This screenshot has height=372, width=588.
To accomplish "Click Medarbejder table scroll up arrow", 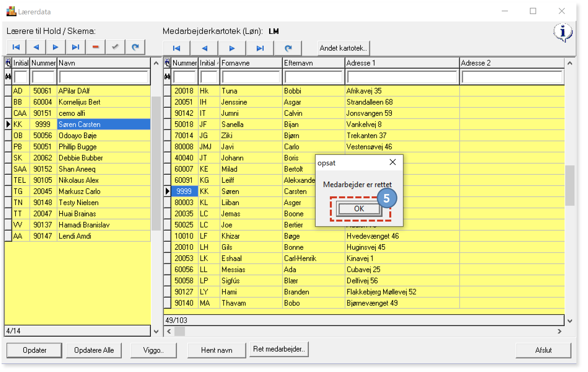I will (570, 63).
